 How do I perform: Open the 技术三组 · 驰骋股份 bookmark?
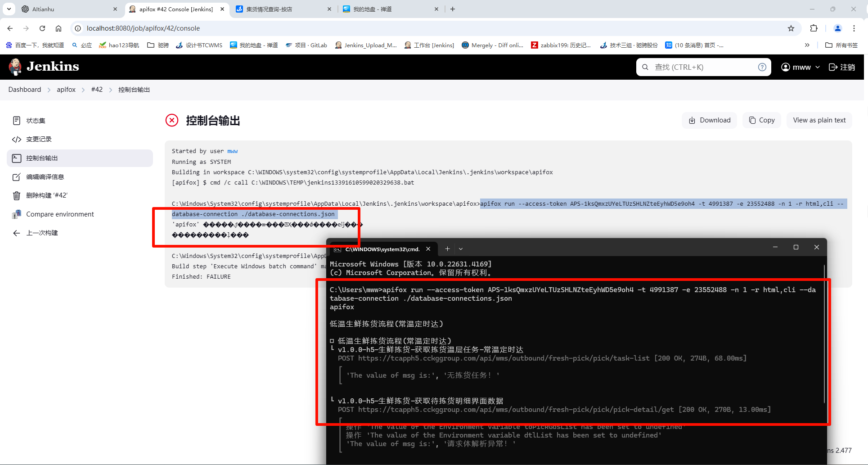629,45
